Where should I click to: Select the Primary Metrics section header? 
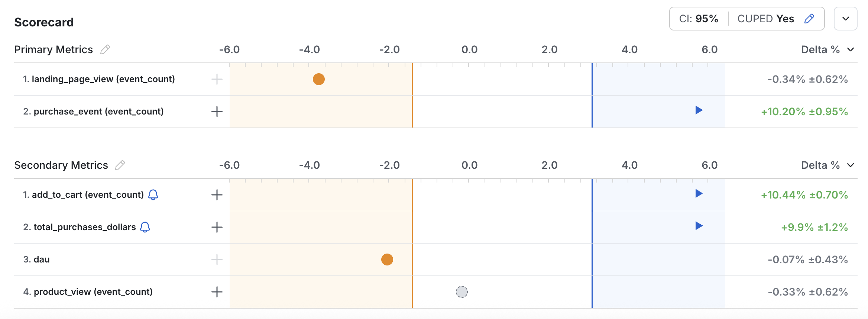tap(54, 49)
